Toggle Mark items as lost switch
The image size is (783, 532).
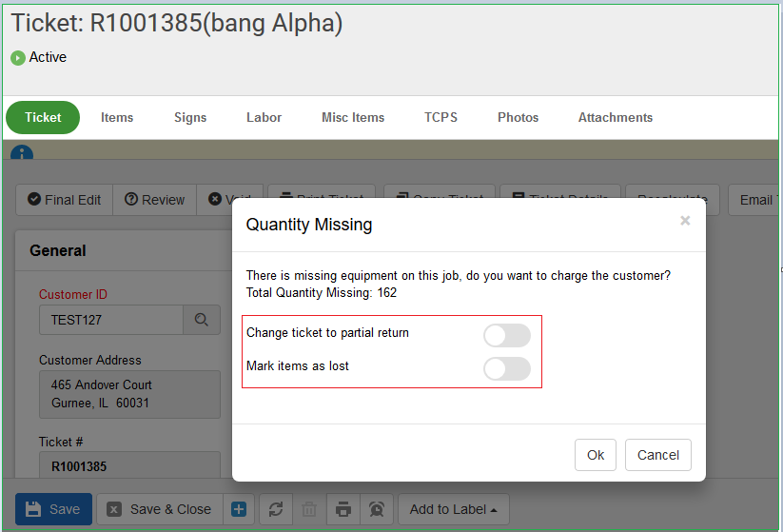[x=506, y=368]
